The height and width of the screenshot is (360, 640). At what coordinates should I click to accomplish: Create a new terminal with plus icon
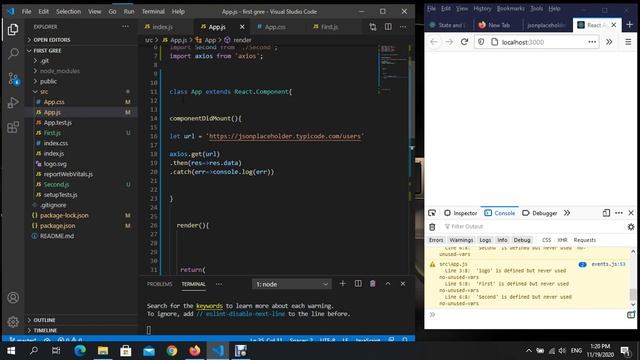(342, 284)
